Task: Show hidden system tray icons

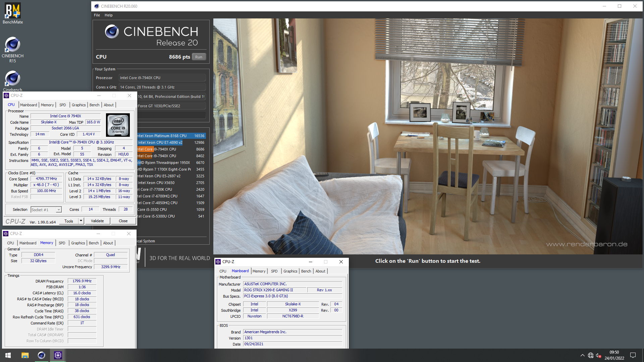Action: coord(582,355)
